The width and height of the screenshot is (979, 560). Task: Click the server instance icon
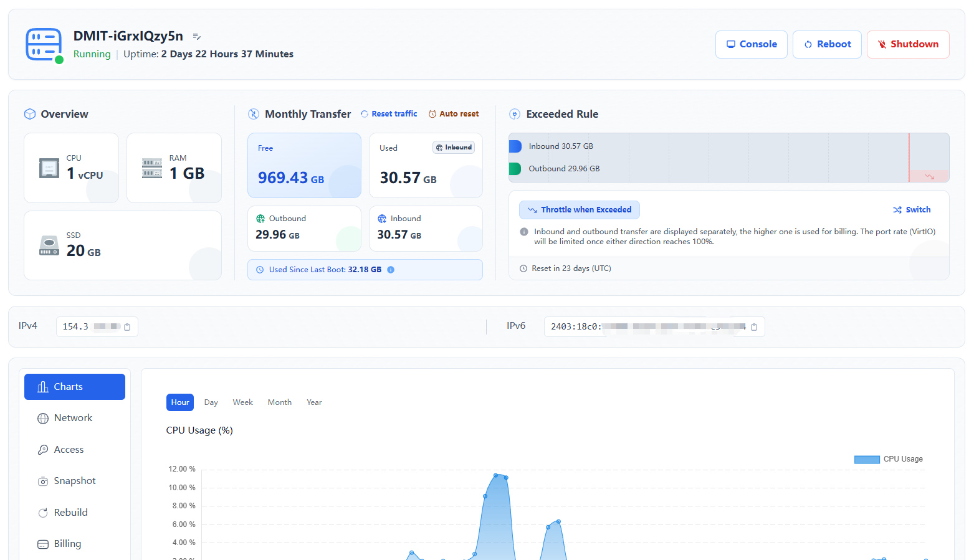44,44
